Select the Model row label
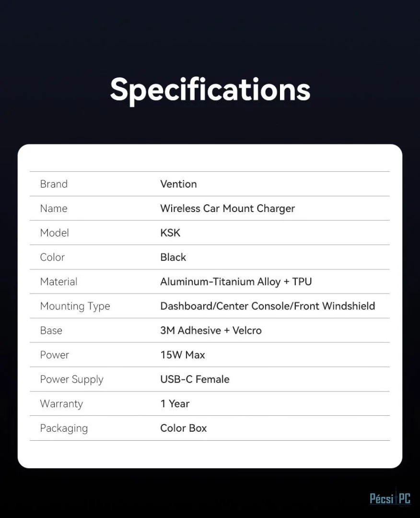420x518 pixels. pos(55,233)
